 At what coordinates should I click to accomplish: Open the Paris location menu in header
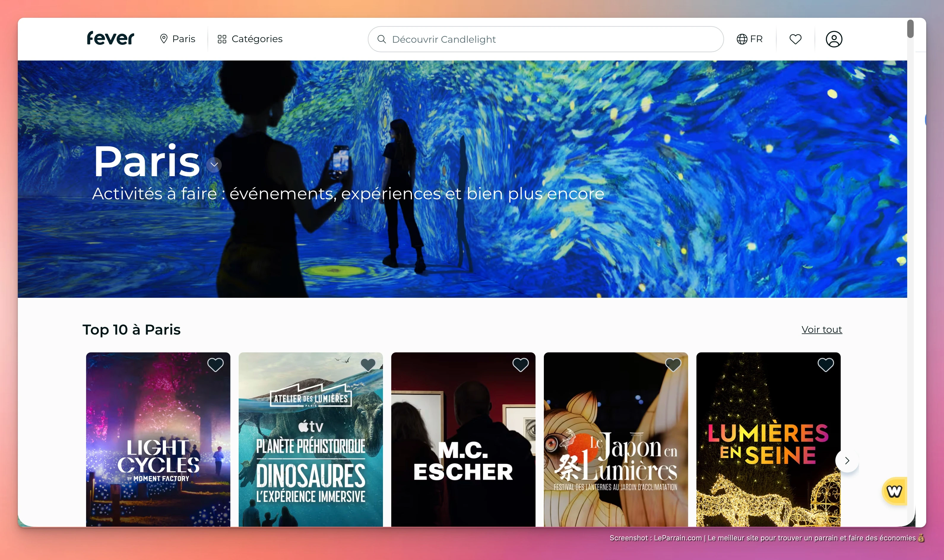[x=183, y=39]
